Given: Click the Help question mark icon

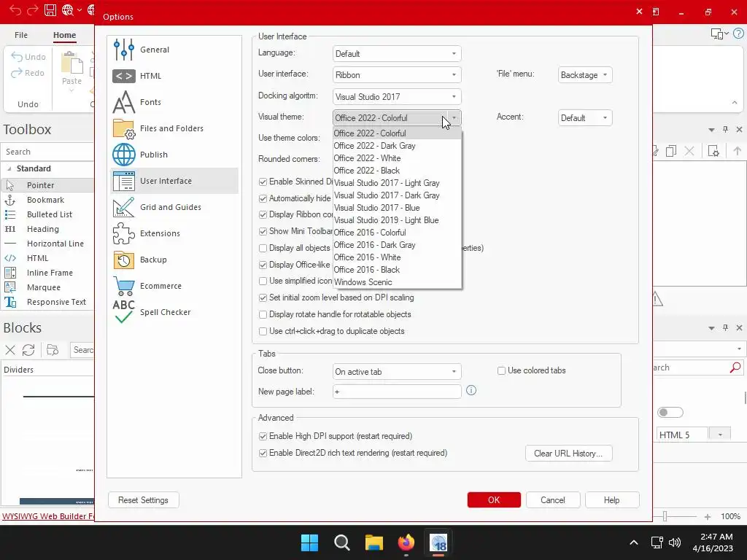Looking at the screenshot, I should 738,34.
